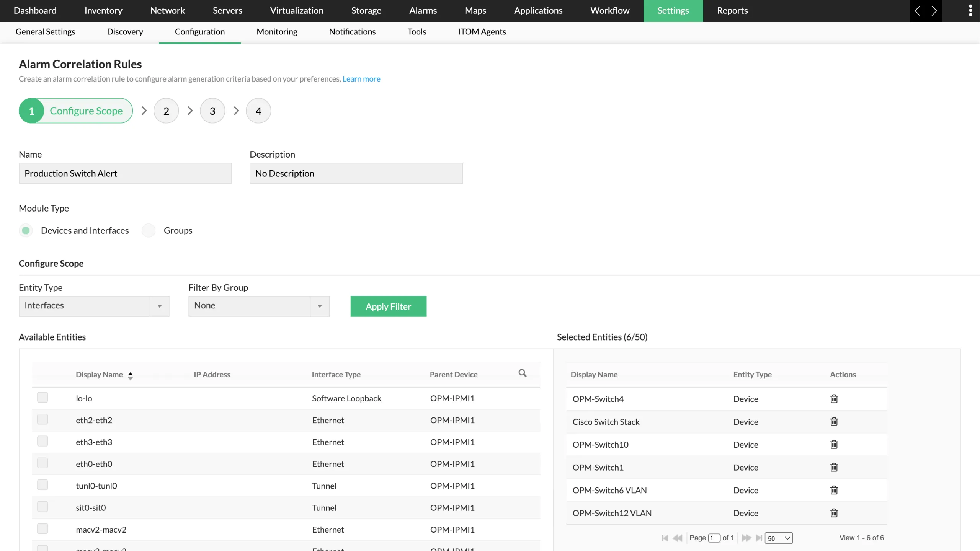
Task: Advance to wizard step 2
Action: coord(166,111)
